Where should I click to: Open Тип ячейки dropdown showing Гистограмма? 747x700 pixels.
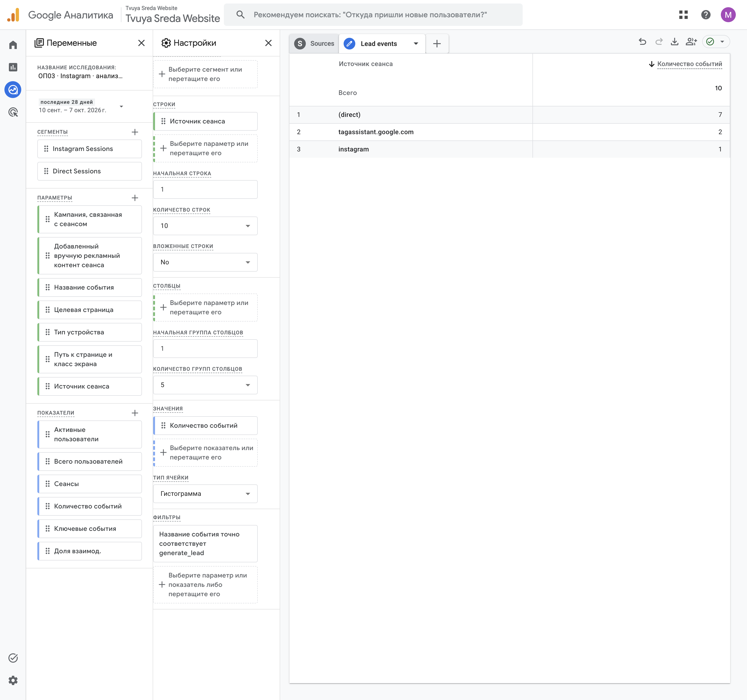pyautogui.click(x=205, y=493)
